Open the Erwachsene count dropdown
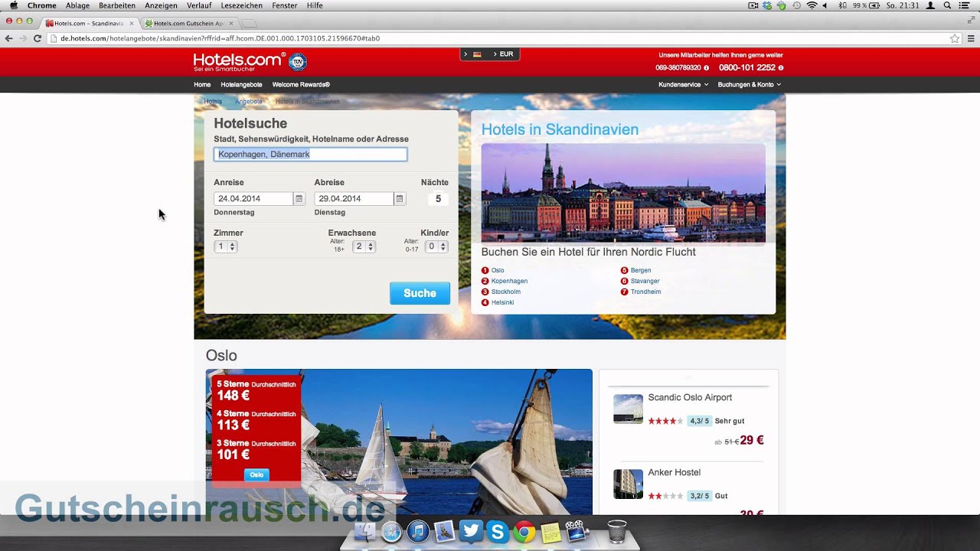The image size is (980, 551). pyautogui.click(x=364, y=246)
